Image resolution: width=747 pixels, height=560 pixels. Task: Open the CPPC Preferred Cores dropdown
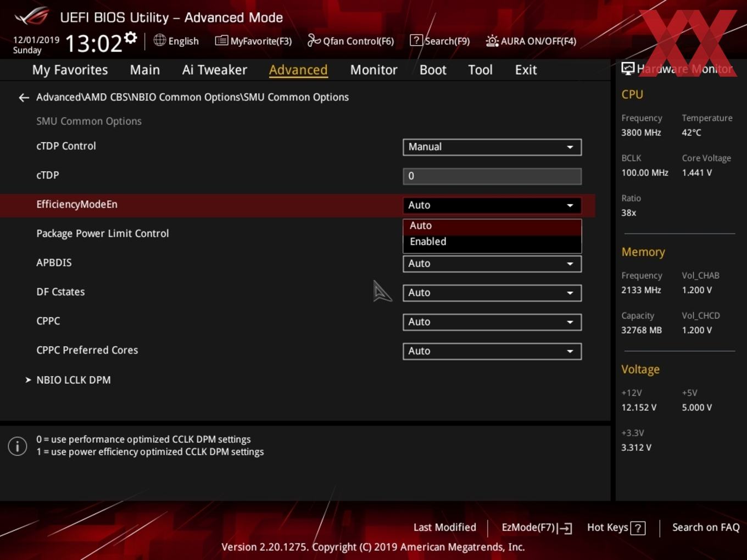point(492,351)
